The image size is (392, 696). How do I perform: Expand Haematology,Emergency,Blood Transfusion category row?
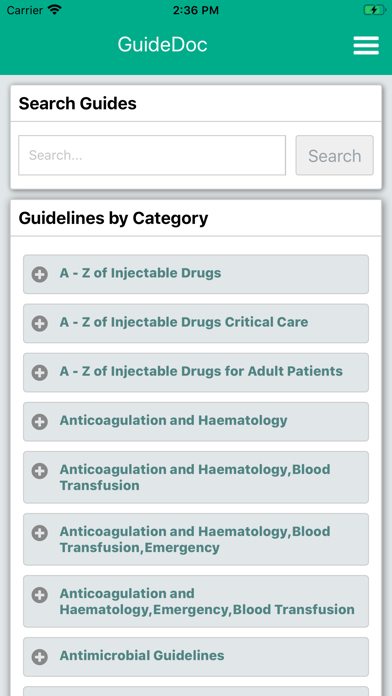pyautogui.click(x=196, y=601)
